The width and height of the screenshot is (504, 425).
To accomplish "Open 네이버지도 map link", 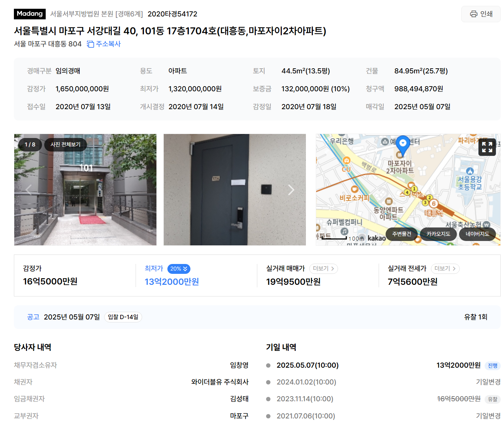I will coord(477,234).
